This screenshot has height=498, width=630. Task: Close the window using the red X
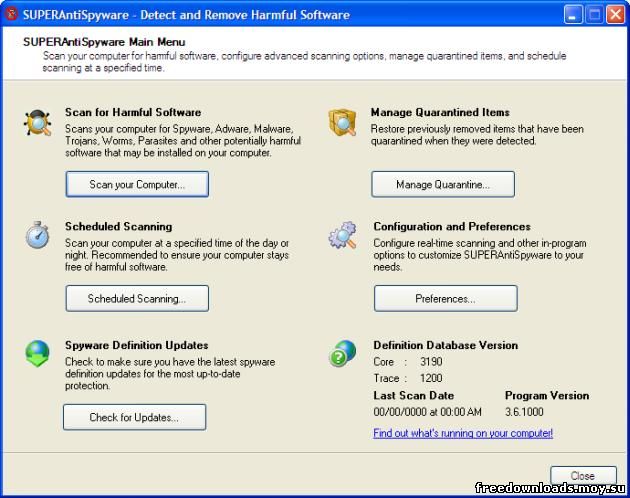coord(616,15)
